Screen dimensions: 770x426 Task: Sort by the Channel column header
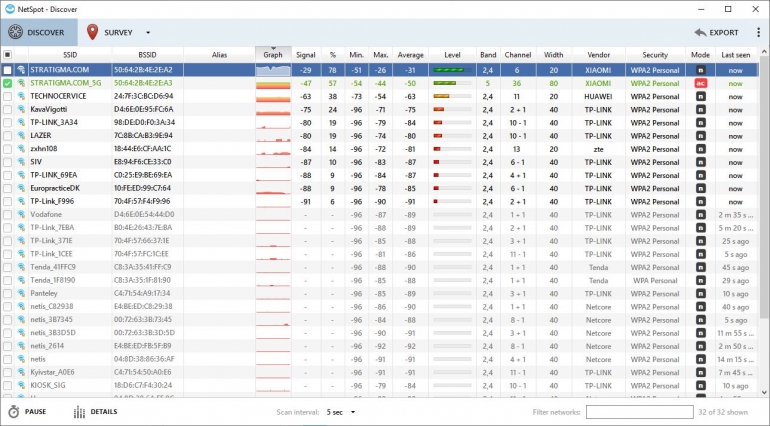(x=518, y=55)
